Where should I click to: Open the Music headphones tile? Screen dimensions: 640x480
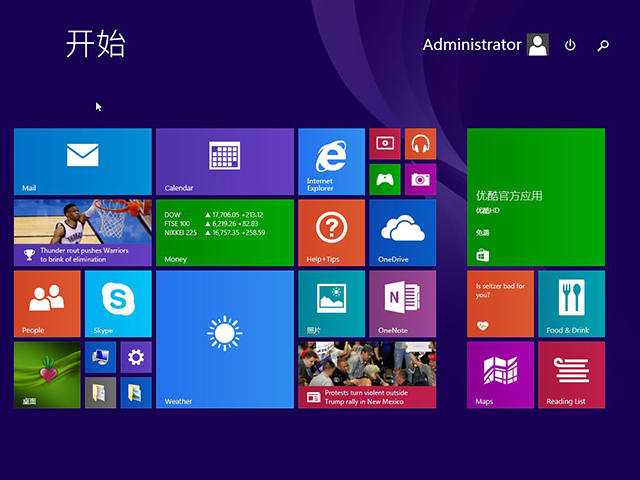[420, 144]
